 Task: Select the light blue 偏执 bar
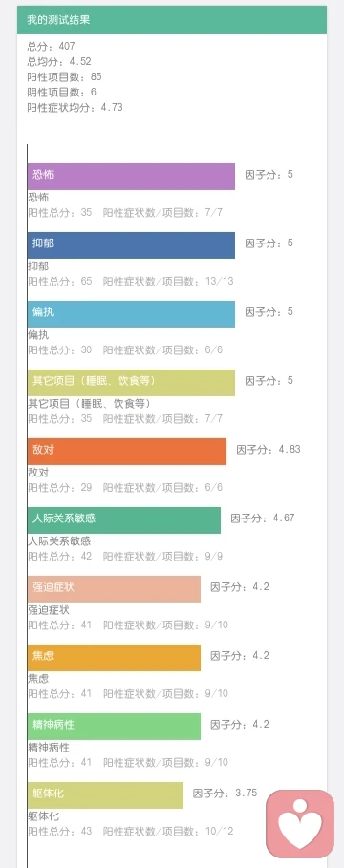click(x=131, y=314)
